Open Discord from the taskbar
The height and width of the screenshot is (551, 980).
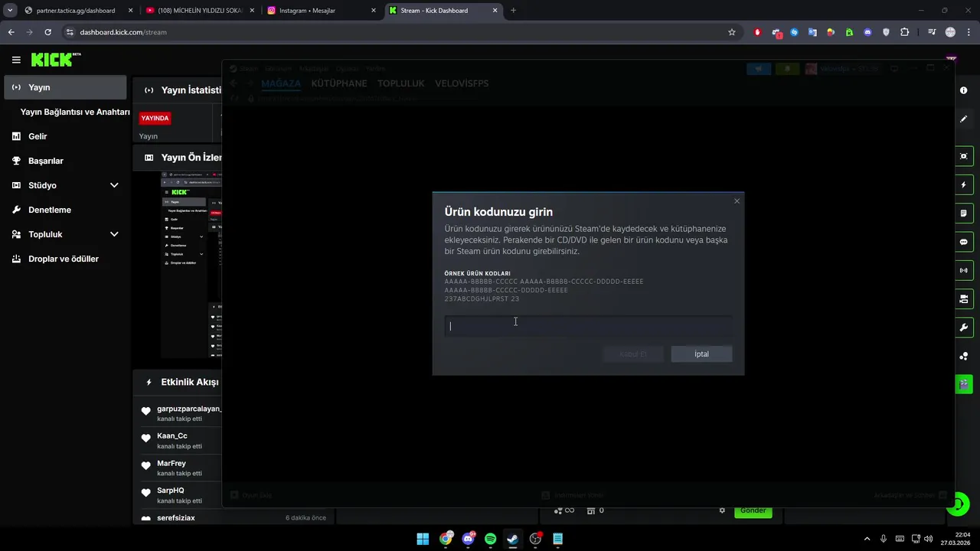[468, 539]
